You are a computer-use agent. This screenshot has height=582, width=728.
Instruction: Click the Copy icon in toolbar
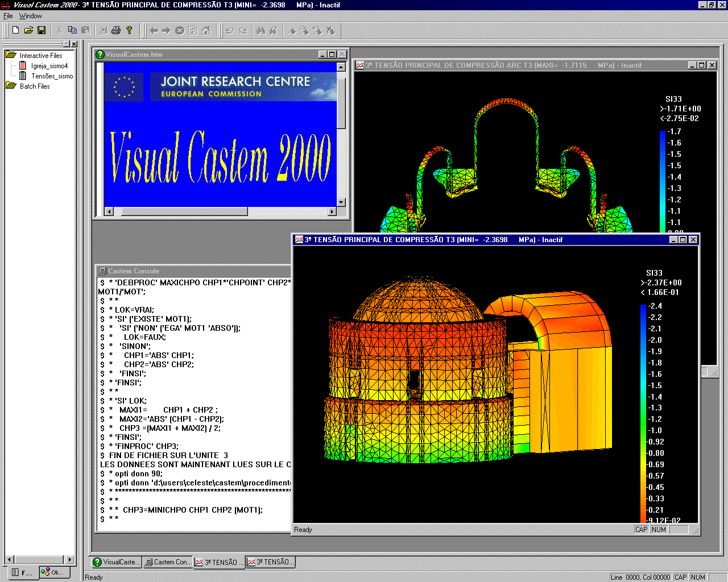point(72,30)
